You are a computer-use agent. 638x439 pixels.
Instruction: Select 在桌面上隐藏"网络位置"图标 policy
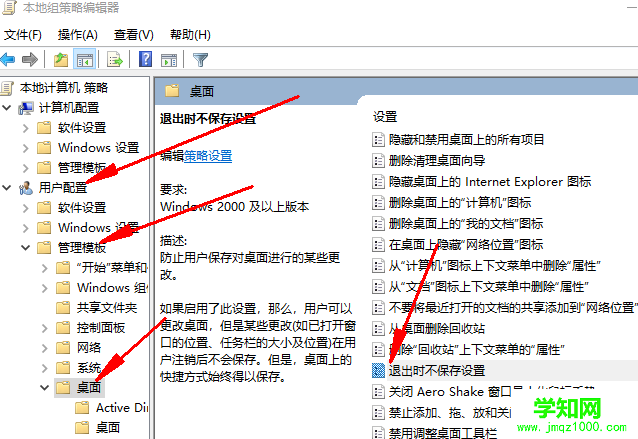(466, 245)
